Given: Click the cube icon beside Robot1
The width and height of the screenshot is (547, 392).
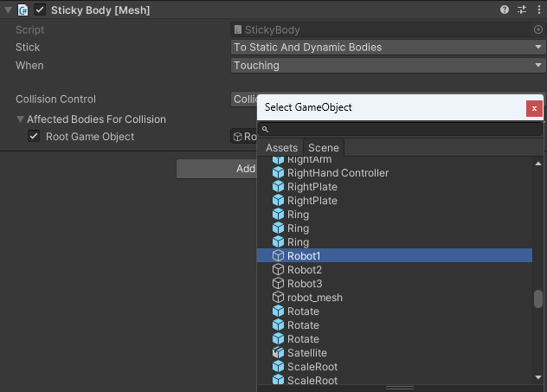Looking at the screenshot, I should (278, 255).
